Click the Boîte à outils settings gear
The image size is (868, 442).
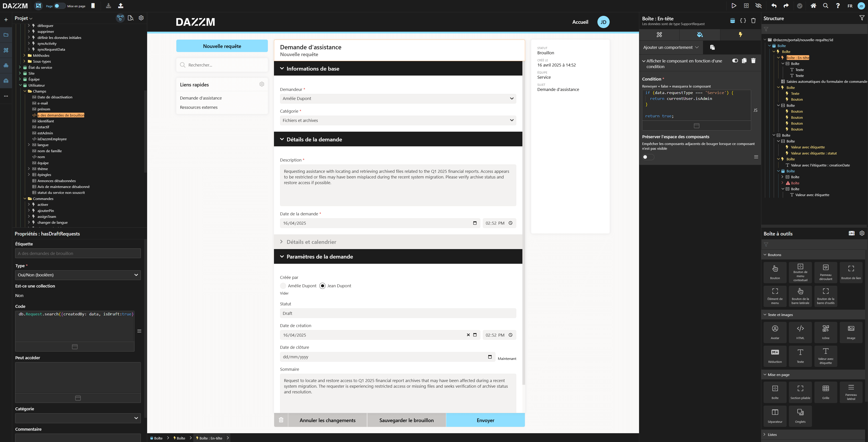click(x=862, y=233)
